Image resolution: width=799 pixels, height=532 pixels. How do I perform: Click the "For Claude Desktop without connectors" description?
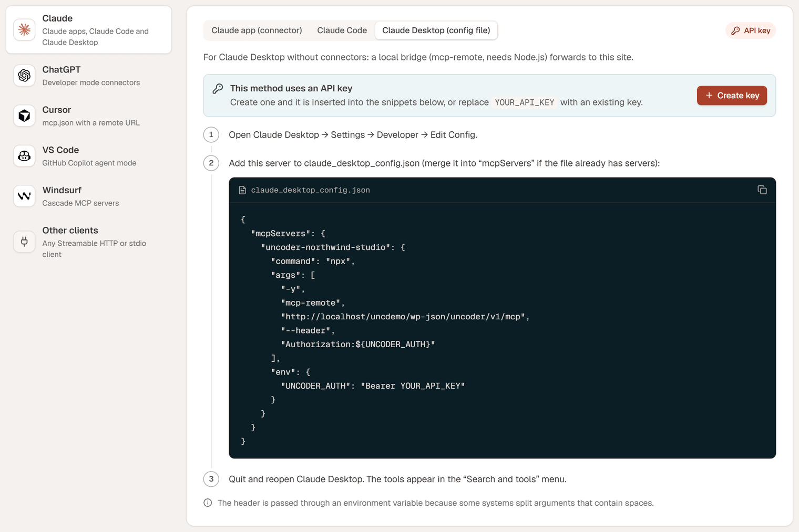pyautogui.click(x=418, y=57)
